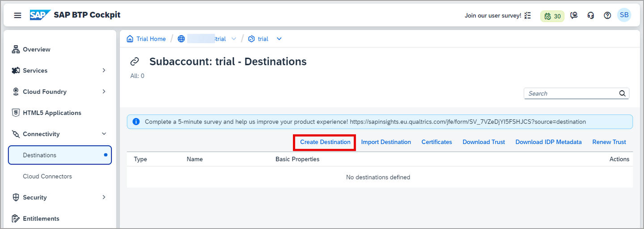Image resolution: width=644 pixels, height=229 pixels.
Task: Click the link icon beside page title
Action: pos(134,61)
